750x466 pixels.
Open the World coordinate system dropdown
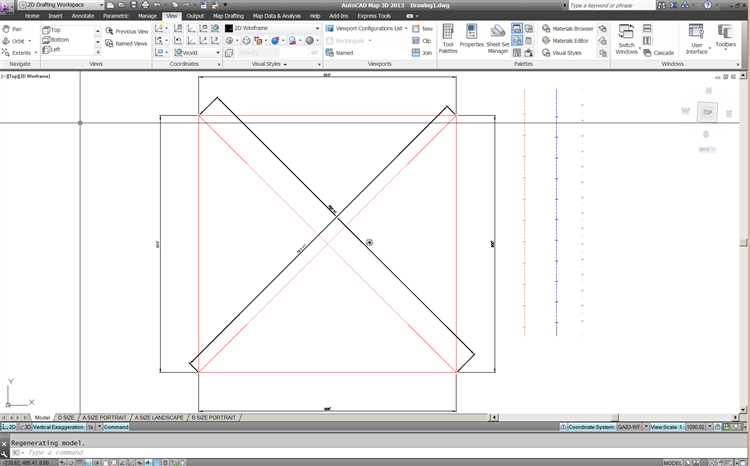coord(197,53)
